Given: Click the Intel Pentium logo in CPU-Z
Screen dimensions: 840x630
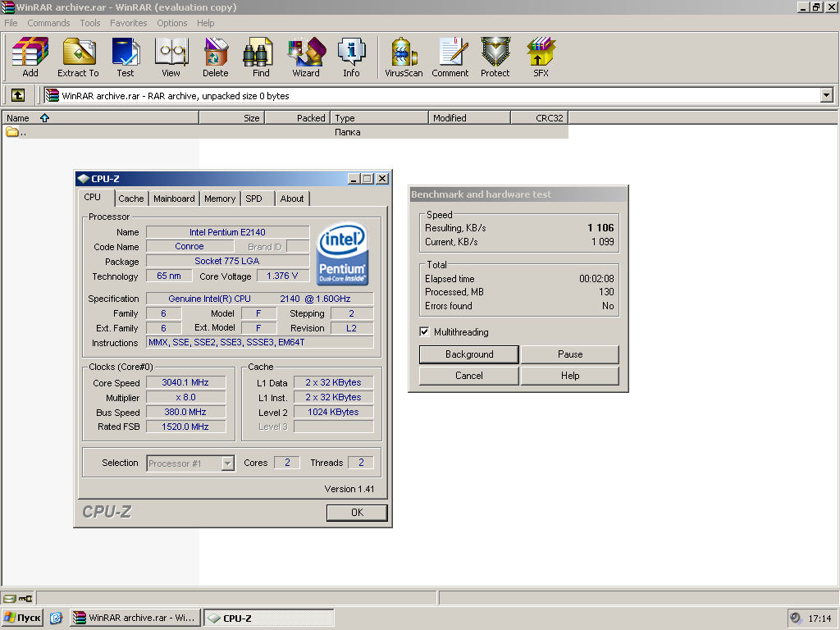Looking at the screenshot, I should pos(342,253).
